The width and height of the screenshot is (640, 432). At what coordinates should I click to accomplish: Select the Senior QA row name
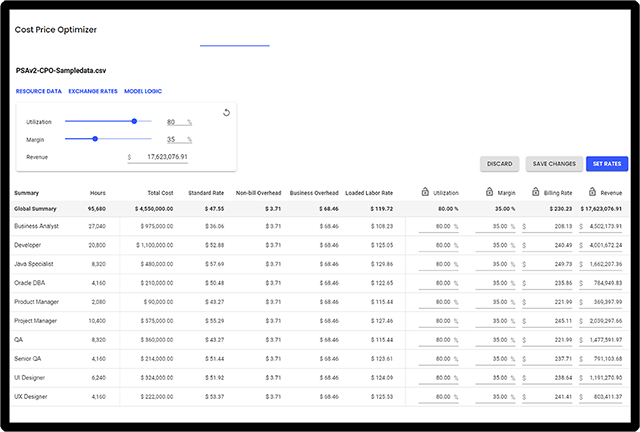click(x=28, y=359)
